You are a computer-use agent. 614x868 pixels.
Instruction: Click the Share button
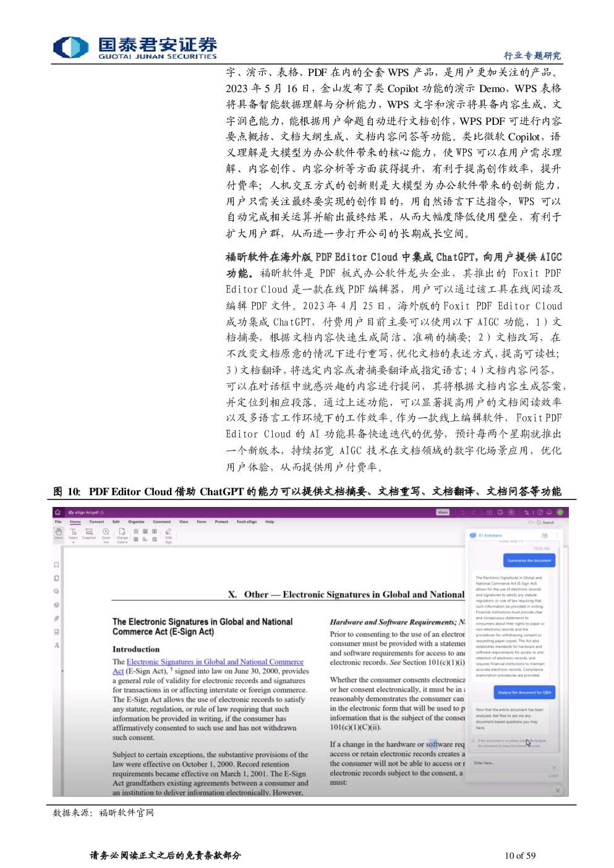coord(443,513)
